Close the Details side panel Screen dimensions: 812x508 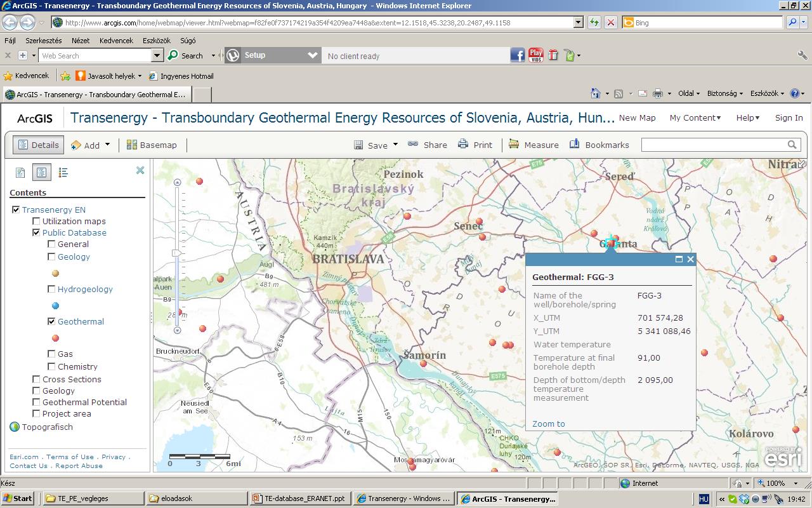140,170
